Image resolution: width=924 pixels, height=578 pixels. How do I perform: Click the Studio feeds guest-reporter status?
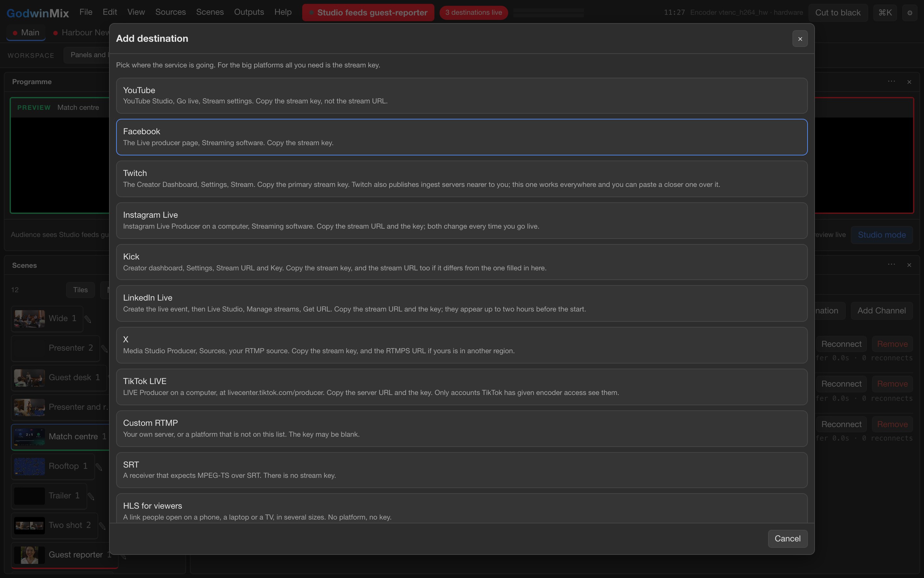pyautogui.click(x=368, y=13)
